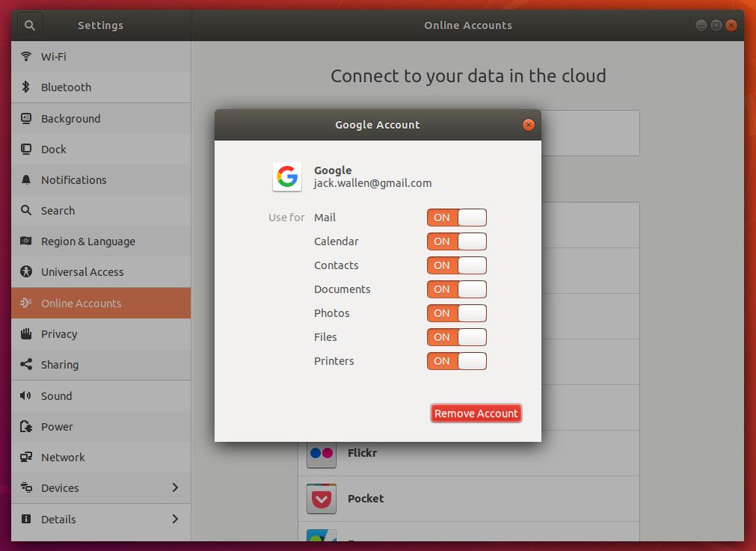This screenshot has height=551, width=756.
Task: Click the Dock icon in sidebar
Action: (x=26, y=149)
